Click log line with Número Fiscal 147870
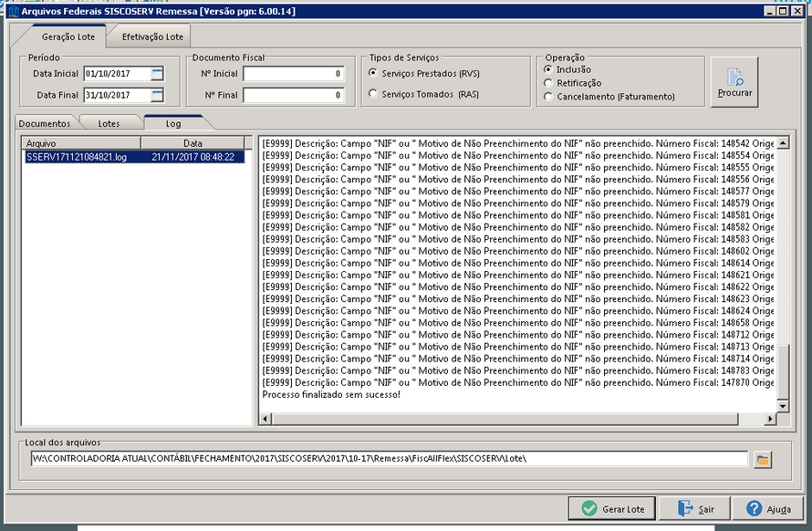Image resolution: width=812 pixels, height=531 pixels. [x=518, y=382]
